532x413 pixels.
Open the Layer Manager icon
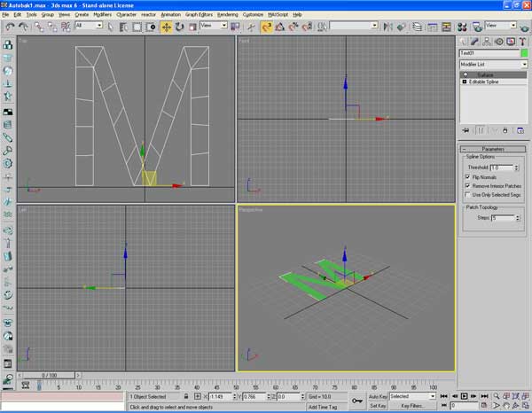coord(418,27)
